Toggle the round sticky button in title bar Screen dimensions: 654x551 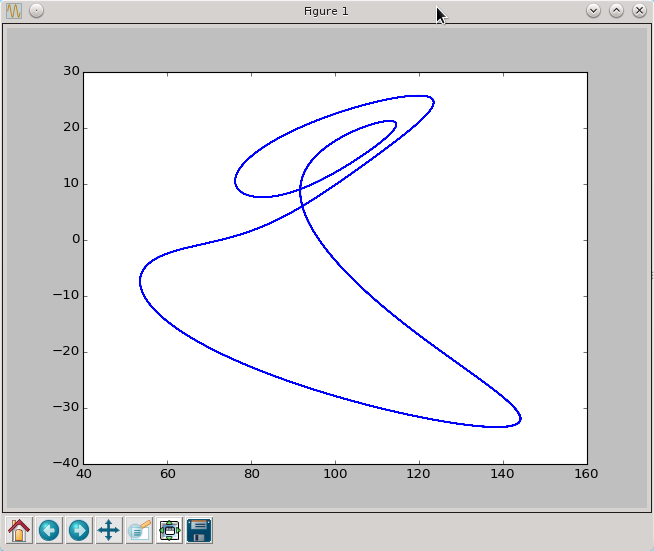tap(36, 11)
